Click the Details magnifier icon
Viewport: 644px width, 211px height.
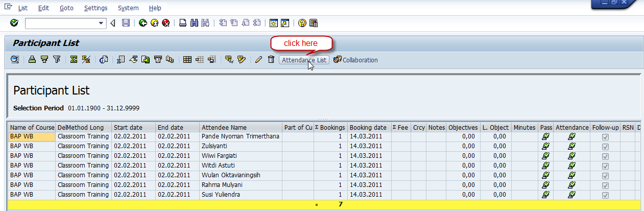(x=15, y=60)
